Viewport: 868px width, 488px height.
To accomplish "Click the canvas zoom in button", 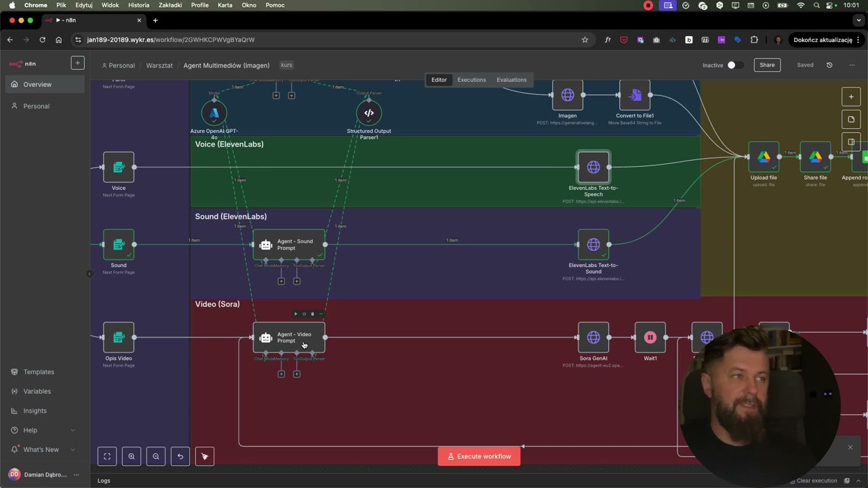I will pyautogui.click(x=132, y=456).
